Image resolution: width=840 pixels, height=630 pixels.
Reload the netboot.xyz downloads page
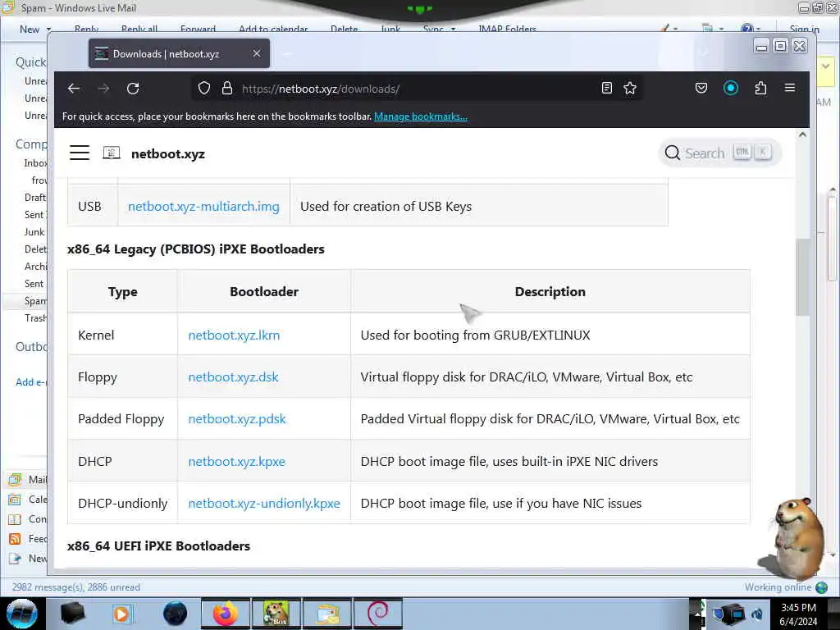(x=133, y=89)
